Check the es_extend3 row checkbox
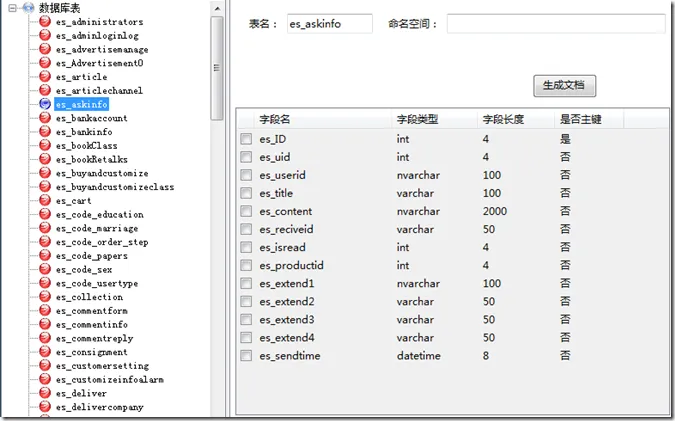 (246, 319)
